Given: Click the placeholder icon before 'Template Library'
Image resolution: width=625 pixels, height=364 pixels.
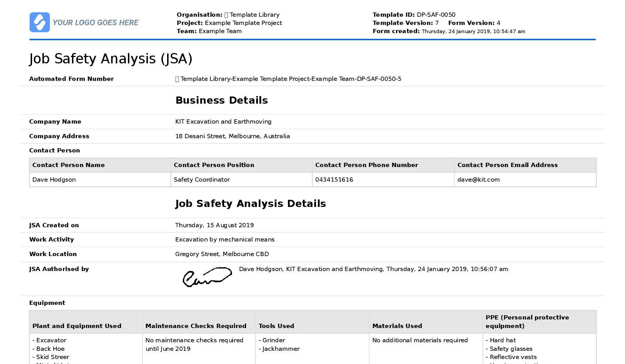Looking at the screenshot, I should 226,15.
